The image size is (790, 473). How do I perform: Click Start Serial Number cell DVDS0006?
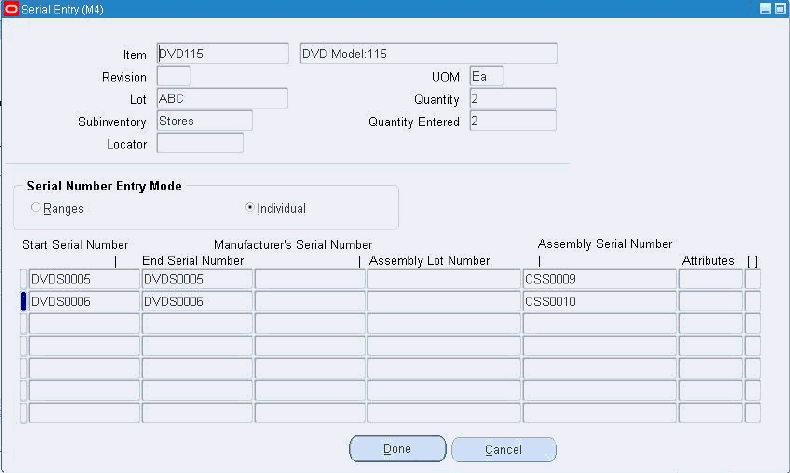click(x=84, y=301)
